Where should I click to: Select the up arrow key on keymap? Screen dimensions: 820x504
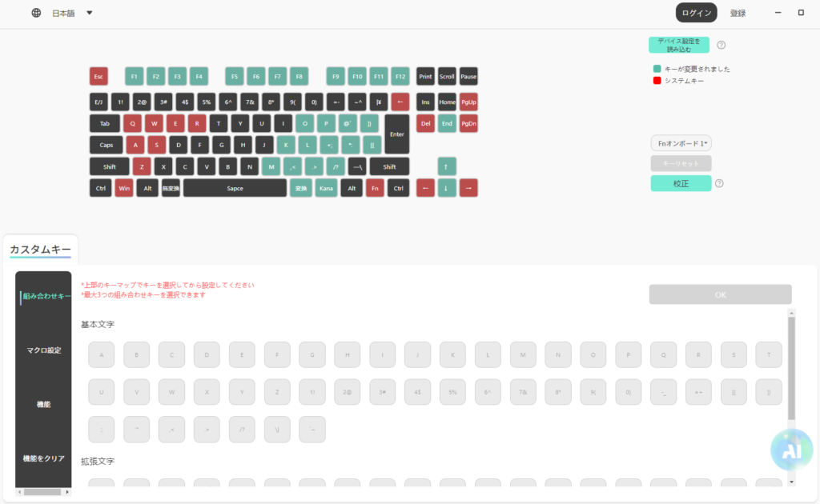tap(447, 166)
